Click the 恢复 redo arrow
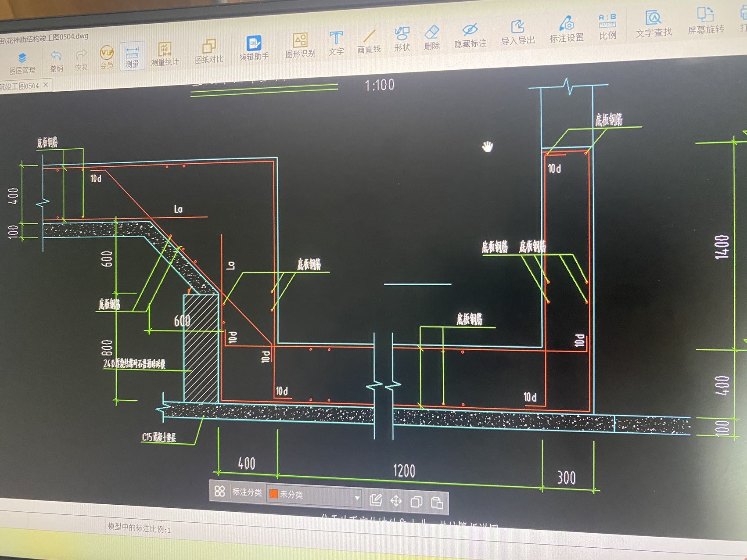This screenshot has height=560, width=747. pos(81,60)
